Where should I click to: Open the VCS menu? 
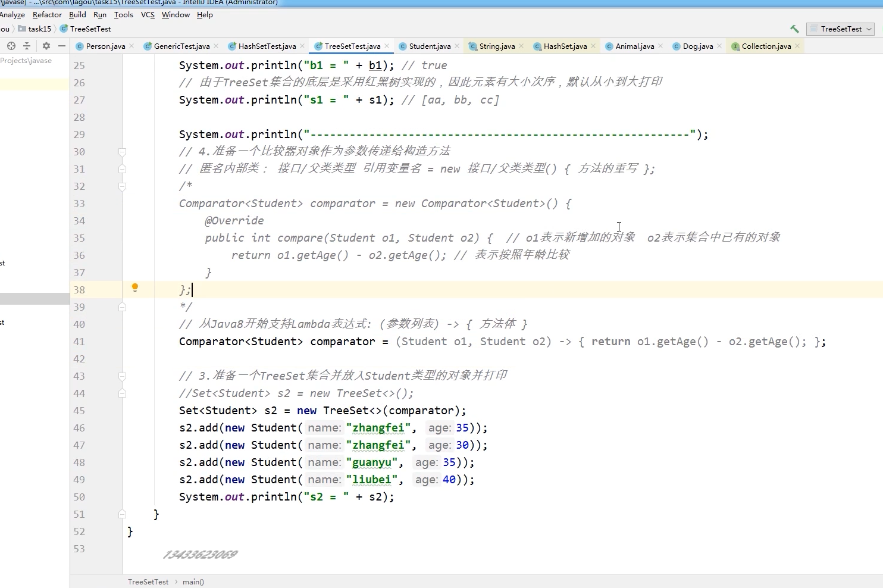click(x=148, y=15)
